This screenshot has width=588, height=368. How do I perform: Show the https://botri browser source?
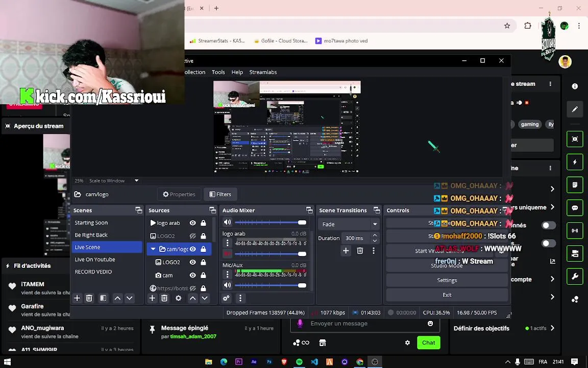[192, 288]
